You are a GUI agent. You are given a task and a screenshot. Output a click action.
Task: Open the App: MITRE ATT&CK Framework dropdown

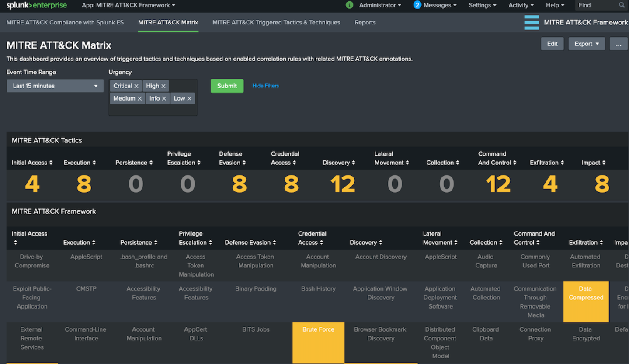pyautogui.click(x=129, y=5)
